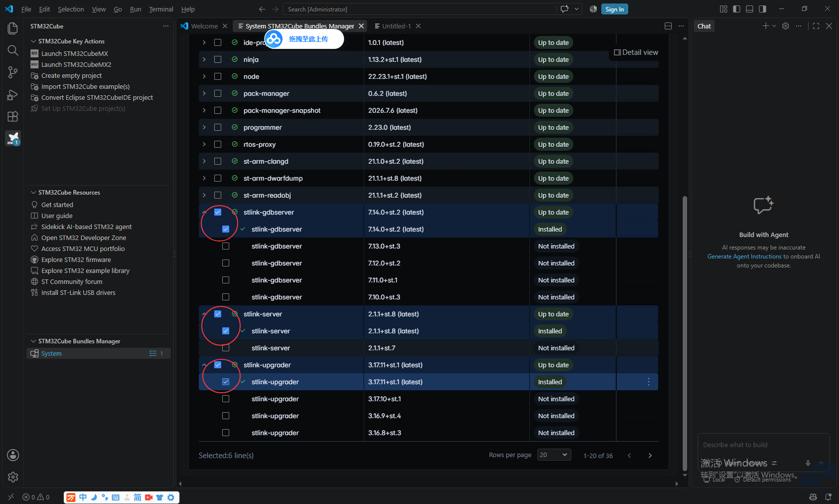Switch to the Untitled-1 tab

click(397, 26)
